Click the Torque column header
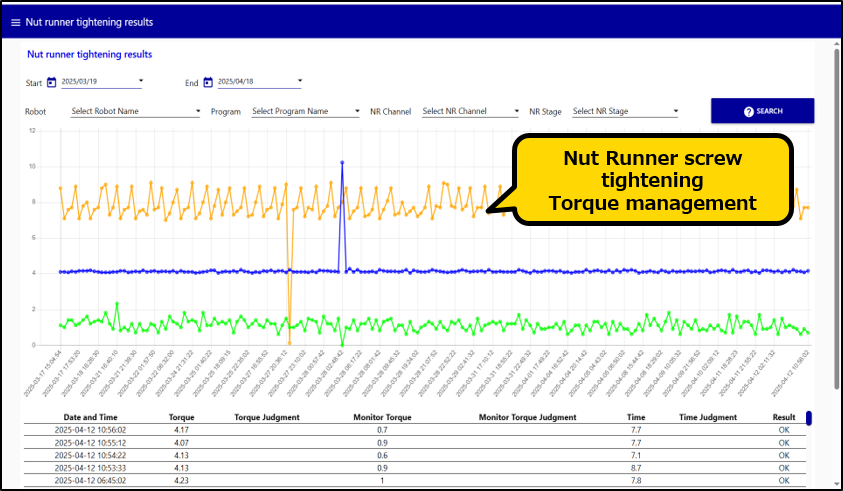Screen dimensions: 843x491 [182, 417]
